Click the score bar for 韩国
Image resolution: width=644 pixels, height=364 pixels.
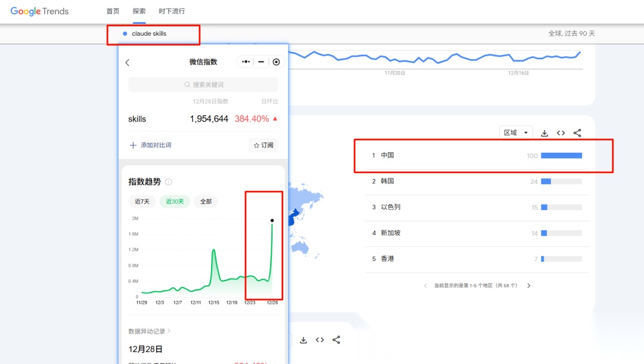pyautogui.click(x=562, y=181)
